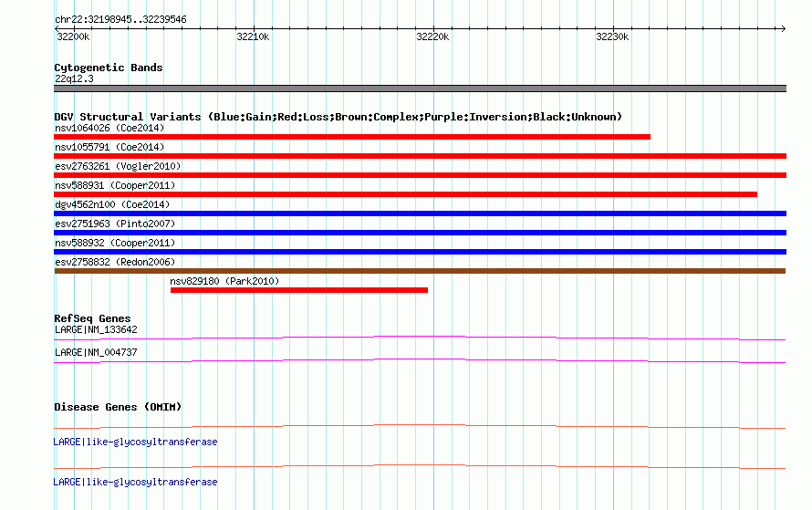
Task: Click the nsv829180 (Park2010) label
Action: (224, 281)
